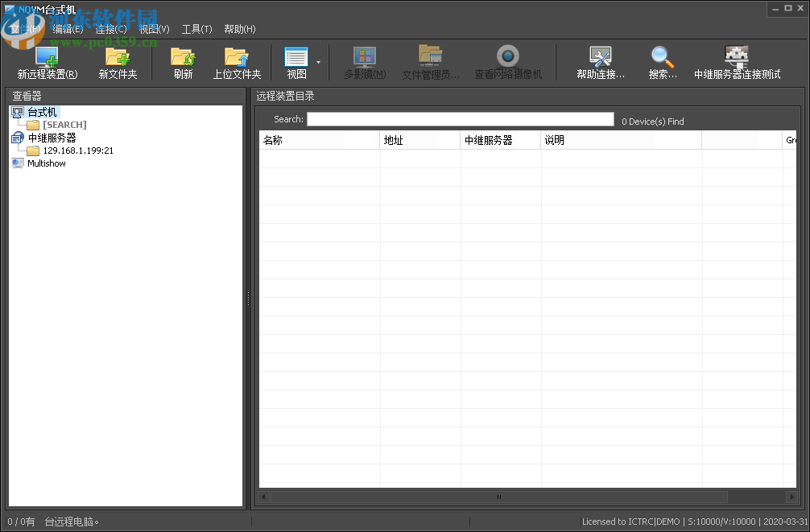This screenshot has height=532, width=810.
Task: Sort by the 地址 column header
Action: click(x=419, y=140)
